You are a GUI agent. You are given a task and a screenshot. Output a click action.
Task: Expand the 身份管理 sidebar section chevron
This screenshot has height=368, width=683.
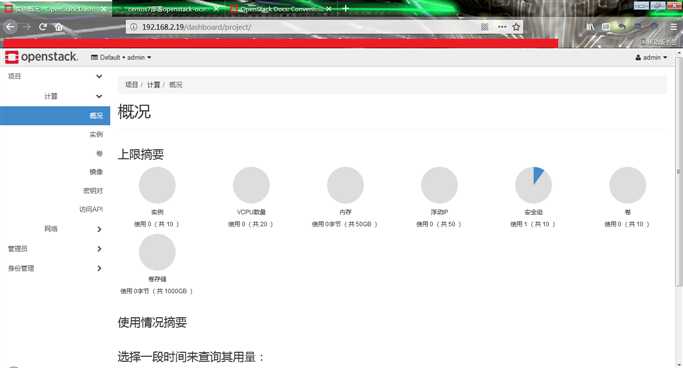pyautogui.click(x=99, y=268)
